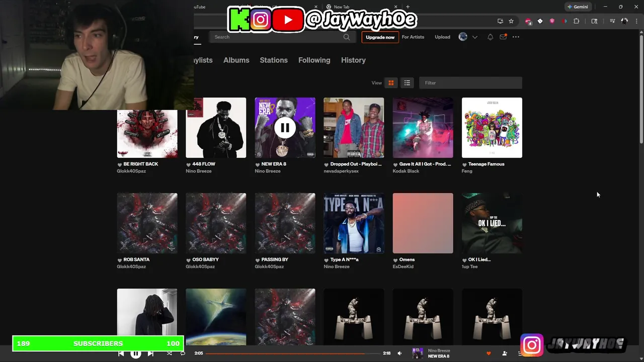Image resolution: width=644 pixels, height=362 pixels.
Task: Open the Extensions puzzle icon
Action: pyautogui.click(x=577, y=21)
